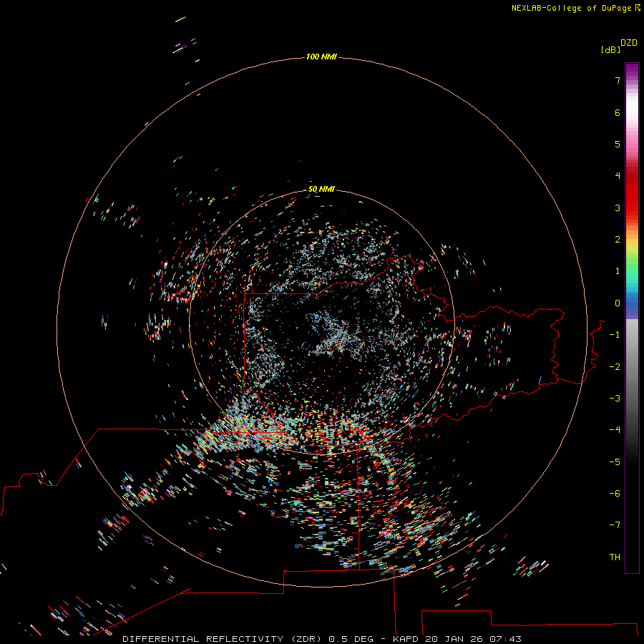
Task: Click the 20 JAN 26 date in the caption
Action: (454, 639)
